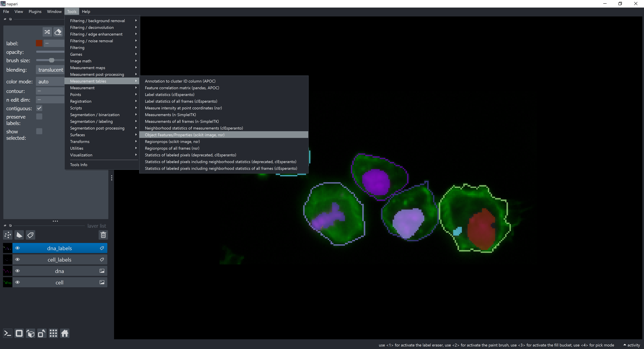This screenshot has height=349, width=644.
Task: Open the Help menu
Action: pyautogui.click(x=86, y=12)
